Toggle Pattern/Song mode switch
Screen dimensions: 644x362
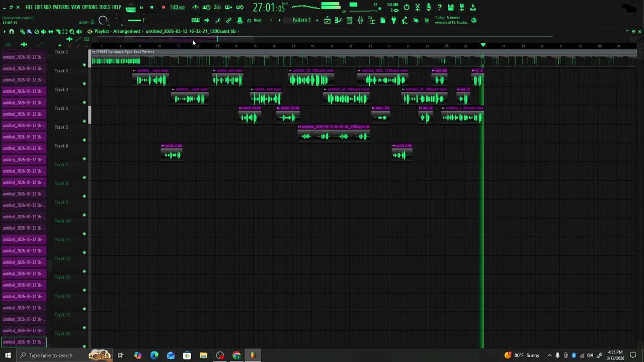[130, 8]
